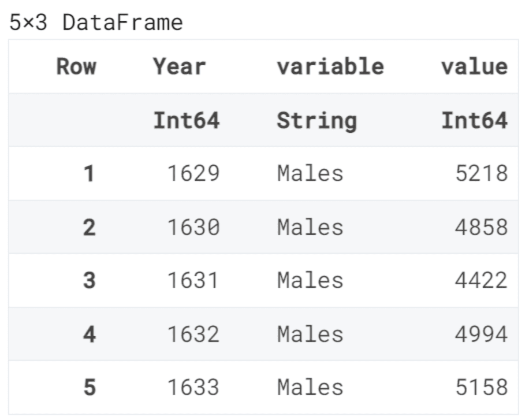Click year cell 1630
This screenshot has height=420, width=529.
(x=193, y=227)
